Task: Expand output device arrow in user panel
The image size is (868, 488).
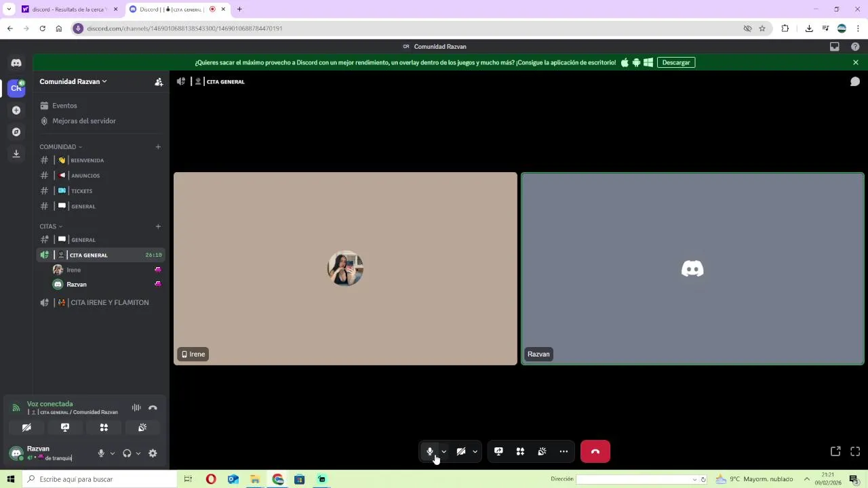Action: [x=138, y=453]
